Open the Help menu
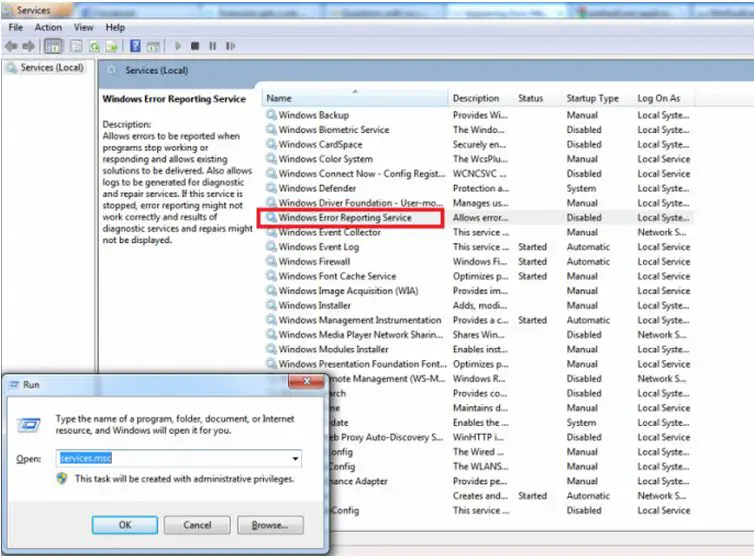Viewport: 754px width, 559px height. (x=115, y=27)
